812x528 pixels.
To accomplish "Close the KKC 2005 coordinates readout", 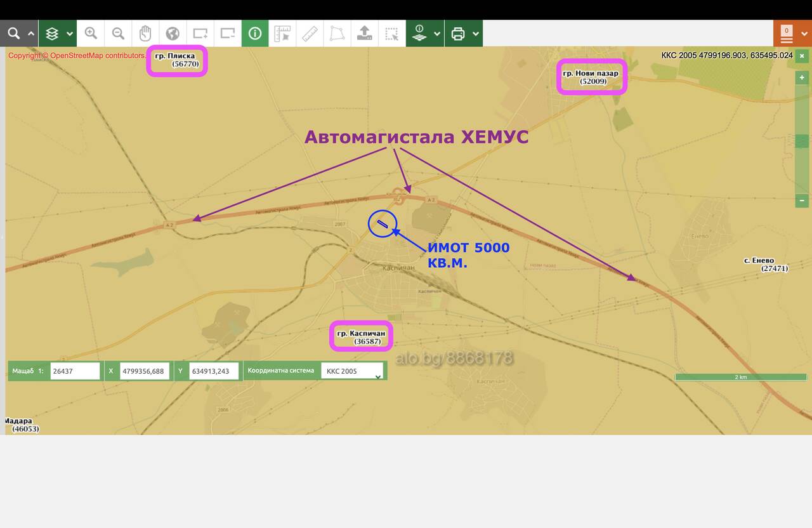I will pyautogui.click(x=802, y=55).
